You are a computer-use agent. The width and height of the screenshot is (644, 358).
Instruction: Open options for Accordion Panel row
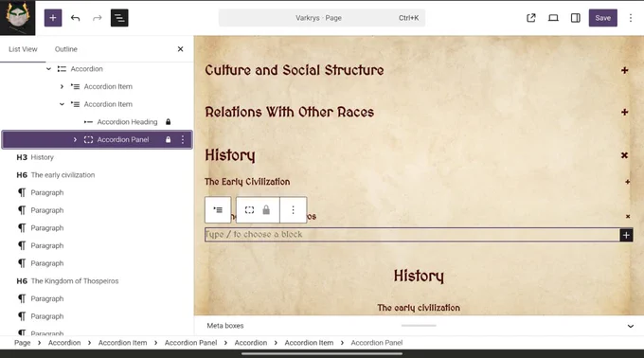coord(183,139)
